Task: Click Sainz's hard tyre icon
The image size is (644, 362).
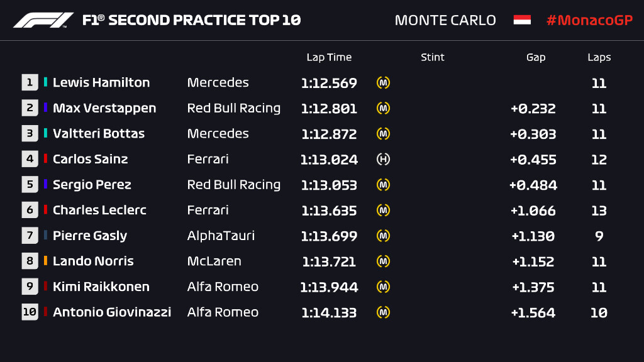Action: coord(383,160)
